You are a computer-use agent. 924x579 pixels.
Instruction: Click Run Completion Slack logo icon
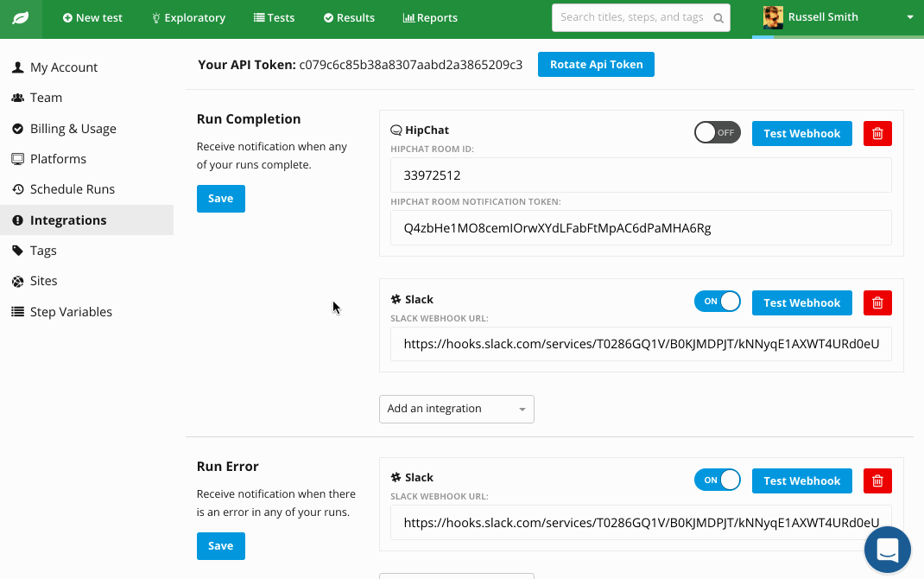click(396, 300)
